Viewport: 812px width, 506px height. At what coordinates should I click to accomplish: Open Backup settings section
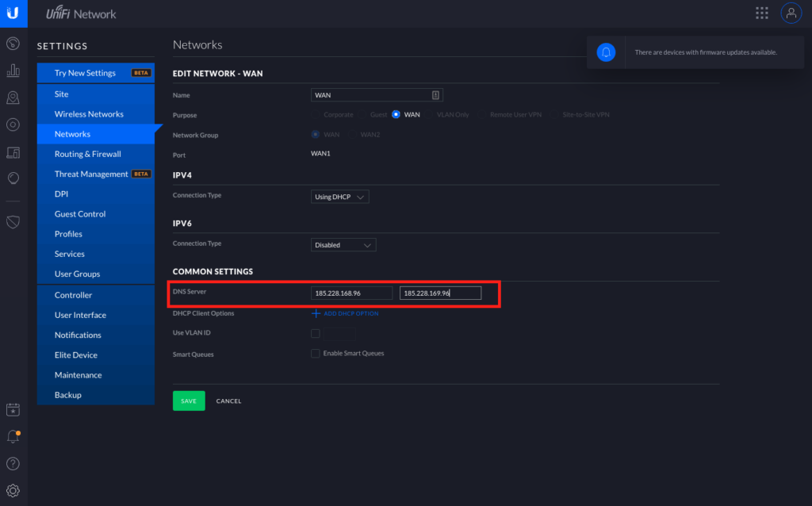point(96,395)
